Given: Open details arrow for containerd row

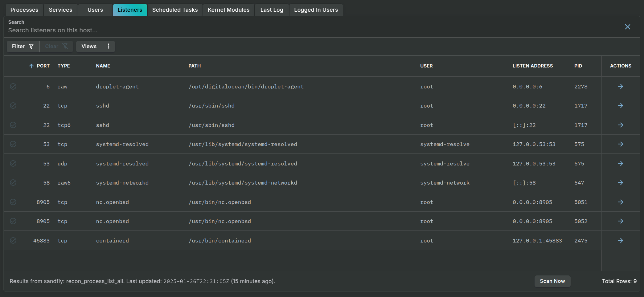Looking at the screenshot, I should tap(621, 241).
